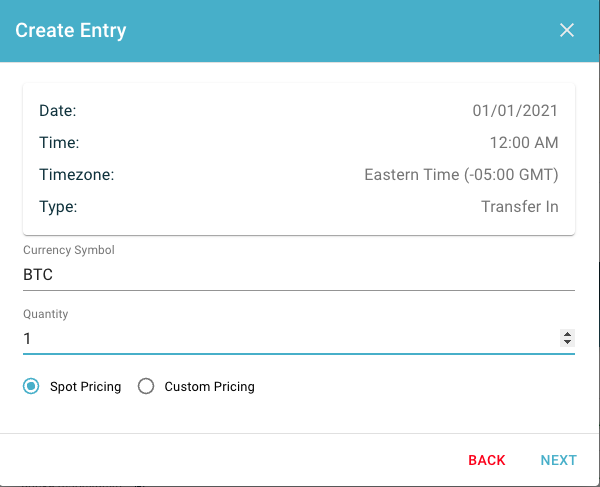Click the Timezone label in summary card

click(77, 175)
